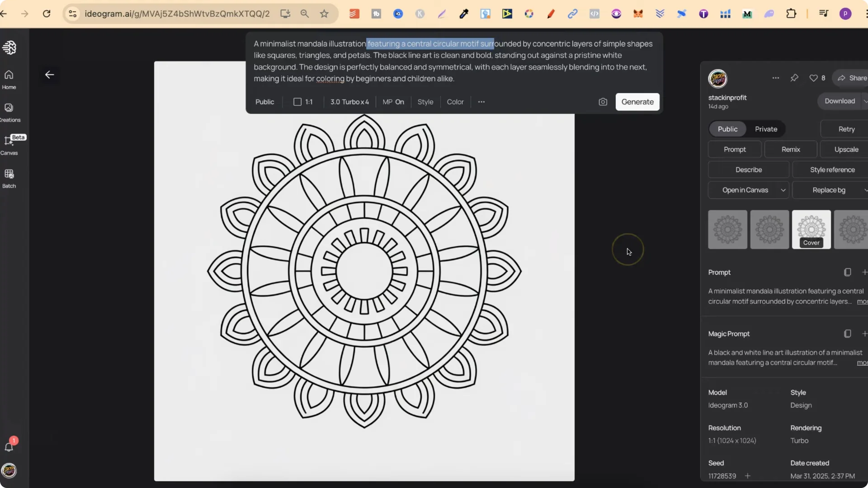Open the image options ellipsis menu

tap(775, 78)
